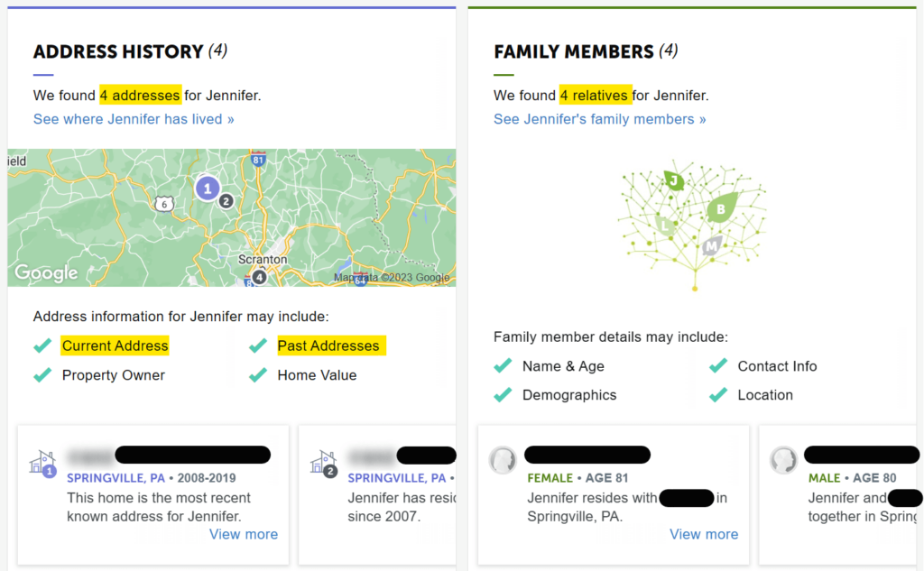Click 'View more' on the female relative card
924x571 pixels.
click(x=704, y=534)
